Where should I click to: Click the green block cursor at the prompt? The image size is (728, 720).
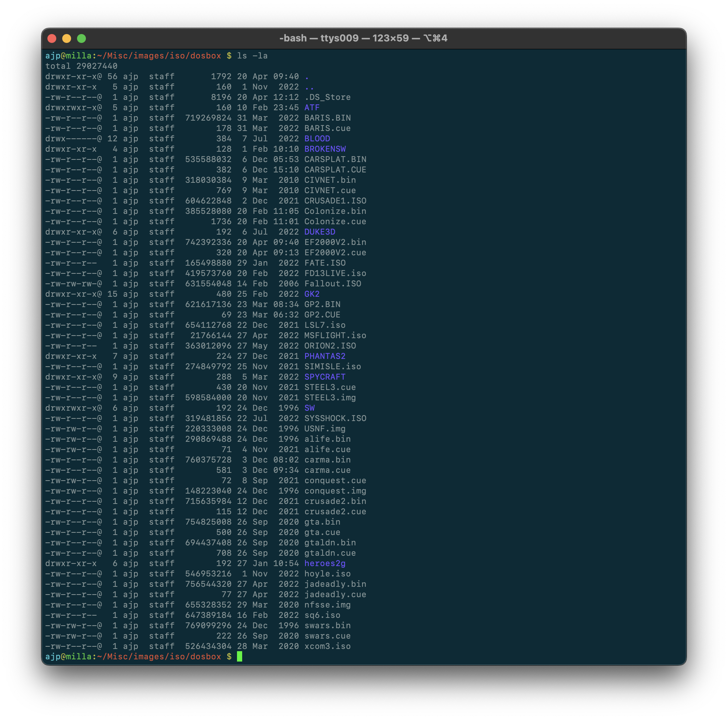point(240,656)
